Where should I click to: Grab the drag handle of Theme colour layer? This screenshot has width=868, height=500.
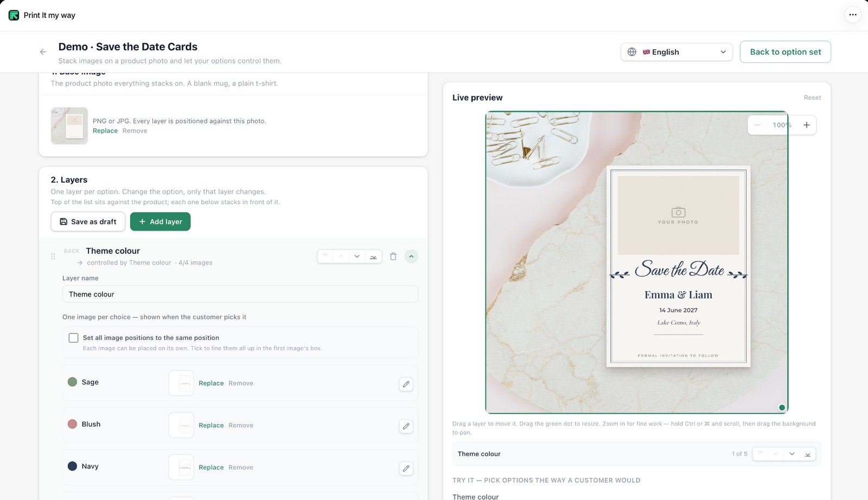(53, 257)
